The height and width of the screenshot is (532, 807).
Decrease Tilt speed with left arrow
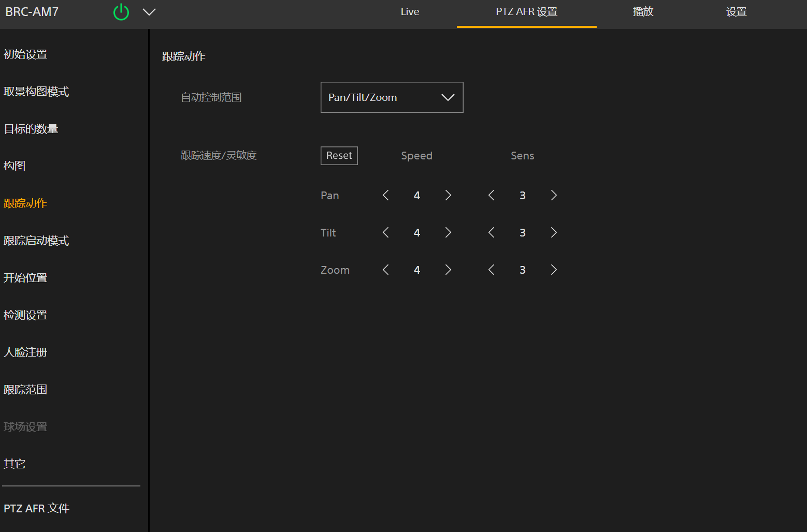pos(385,232)
